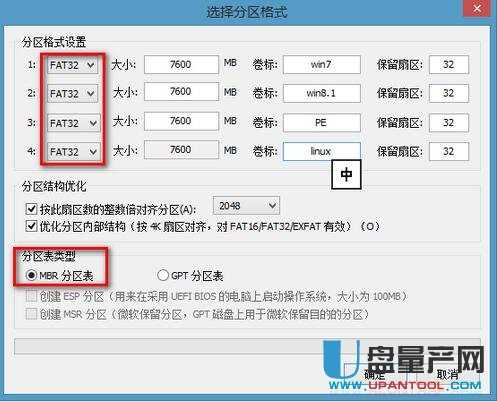Image resolution: width=497 pixels, height=402 pixels.
Task: Click partition 1 size field showing 7600
Action: pyautogui.click(x=181, y=64)
